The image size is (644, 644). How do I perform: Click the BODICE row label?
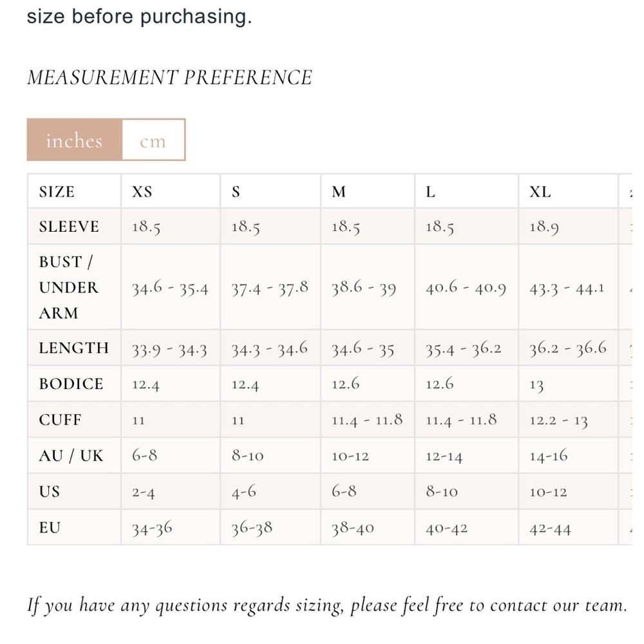click(x=71, y=384)
